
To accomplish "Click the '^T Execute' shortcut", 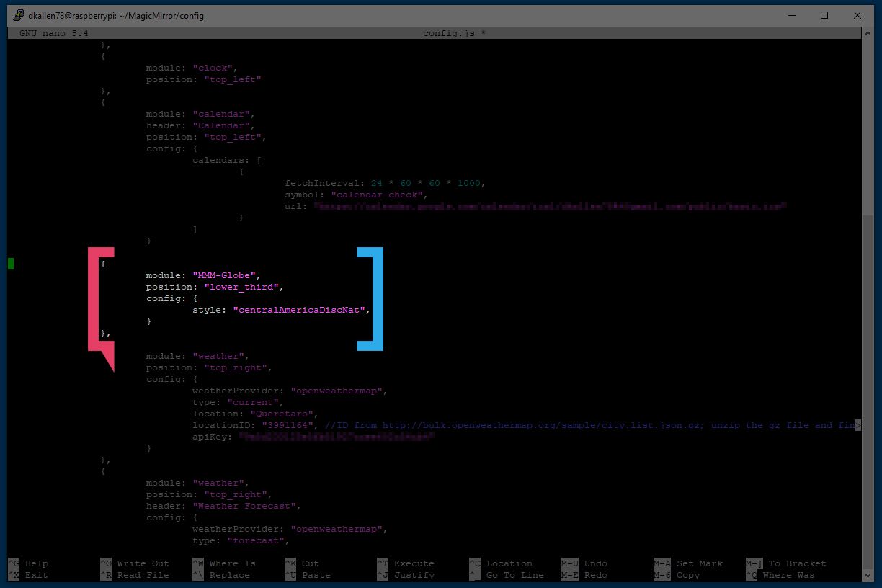I will [x=405, y=563].
